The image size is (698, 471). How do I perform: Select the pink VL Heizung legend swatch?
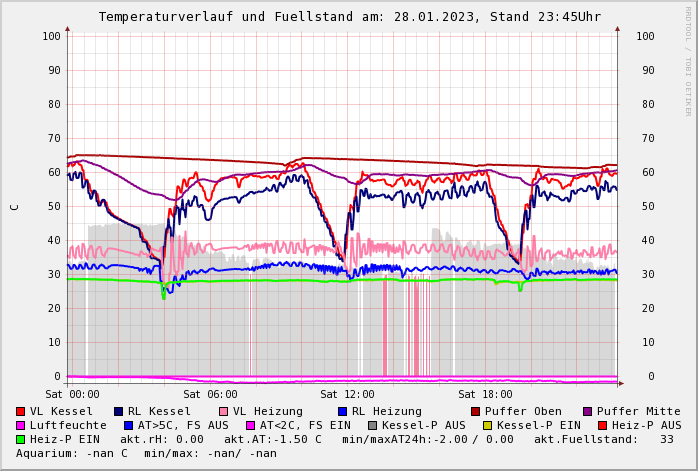223,411
